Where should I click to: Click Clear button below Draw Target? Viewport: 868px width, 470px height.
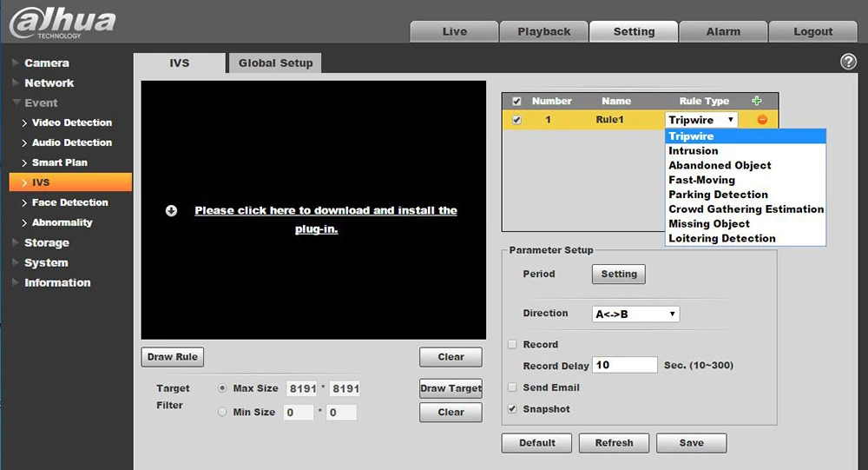pos(450,413)
